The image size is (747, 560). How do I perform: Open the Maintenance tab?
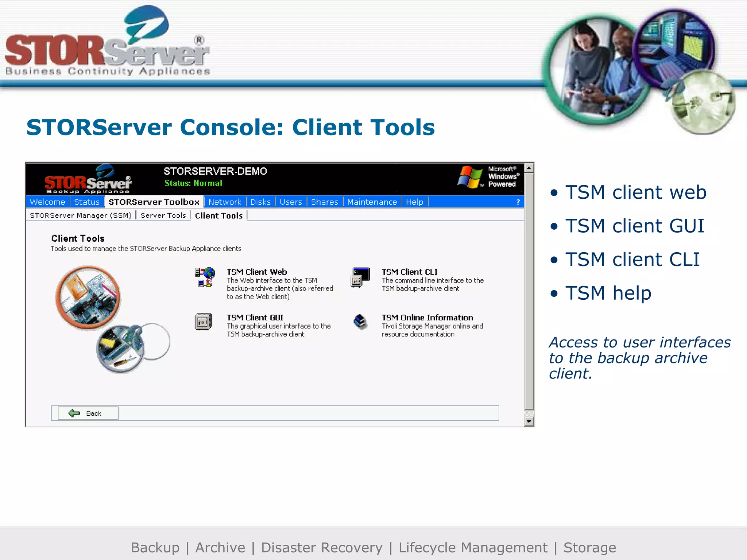pyautogui.click(x=372, y=202)
